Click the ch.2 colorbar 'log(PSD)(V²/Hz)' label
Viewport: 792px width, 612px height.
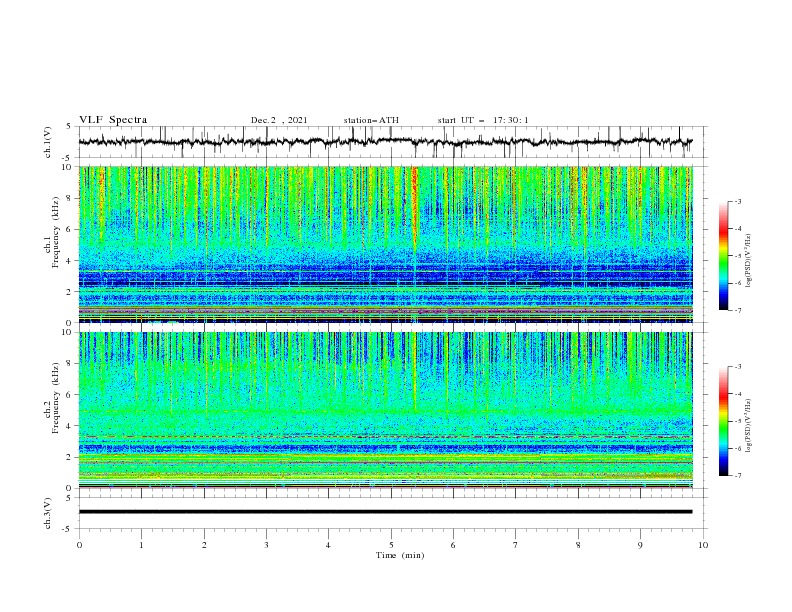[749, 426]
